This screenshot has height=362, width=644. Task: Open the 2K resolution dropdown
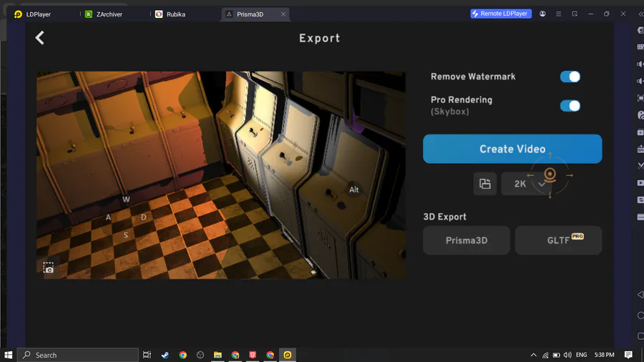[x=526, y=184]
